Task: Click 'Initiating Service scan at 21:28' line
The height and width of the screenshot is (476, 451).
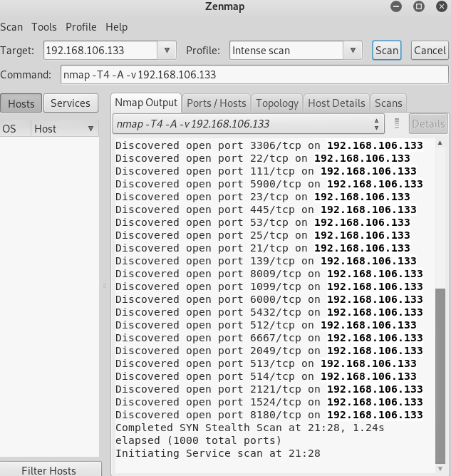Action: (x=217, y=453)
